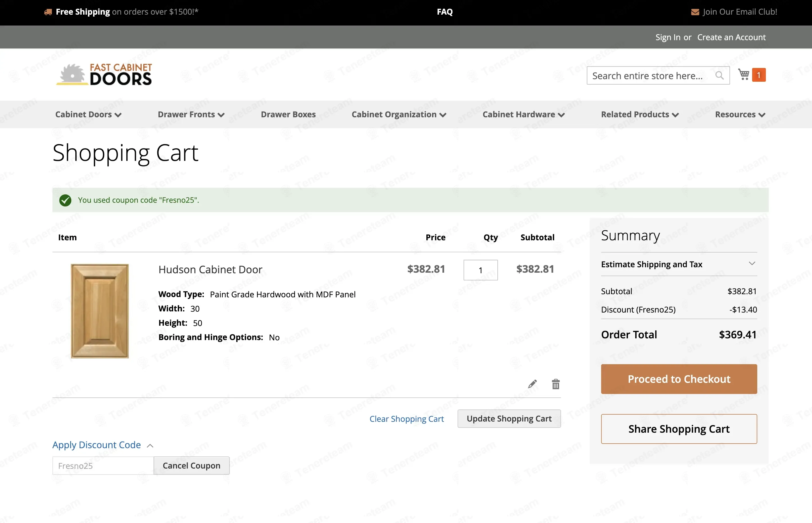The image size is (812, 523).
Task: Click Share Shopping Cart button
Action: pos(679,429)
